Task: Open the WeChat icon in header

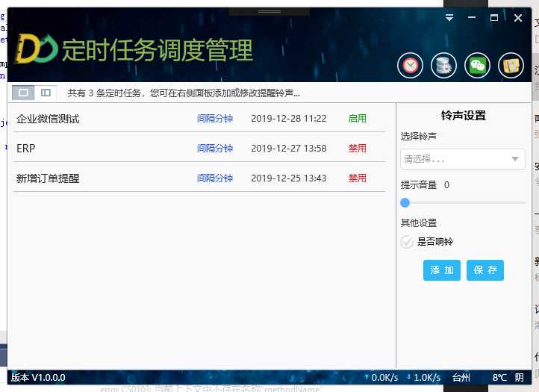Action: click(x=477, y=66)
